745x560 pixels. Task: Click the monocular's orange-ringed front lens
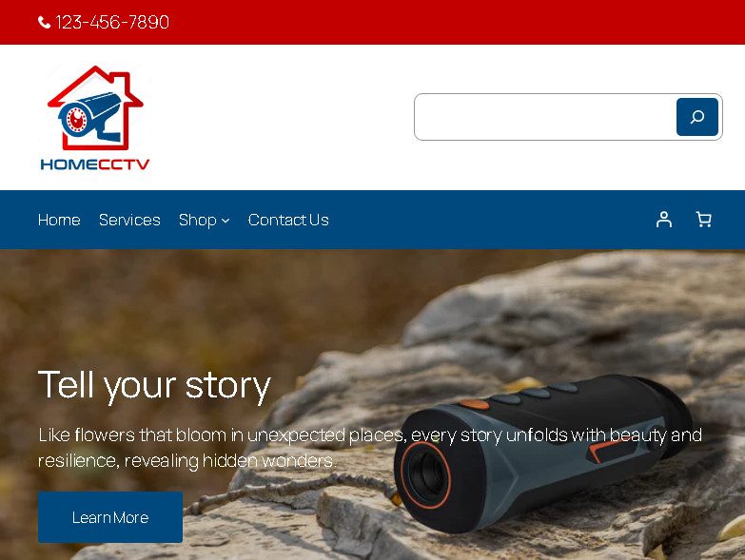[425, 474]
